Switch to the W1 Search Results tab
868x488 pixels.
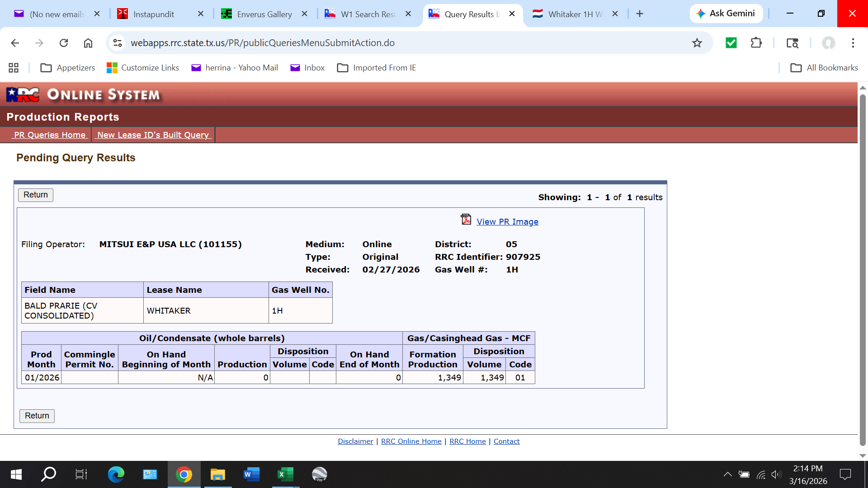pyautogui.click(x=368, y=14)
